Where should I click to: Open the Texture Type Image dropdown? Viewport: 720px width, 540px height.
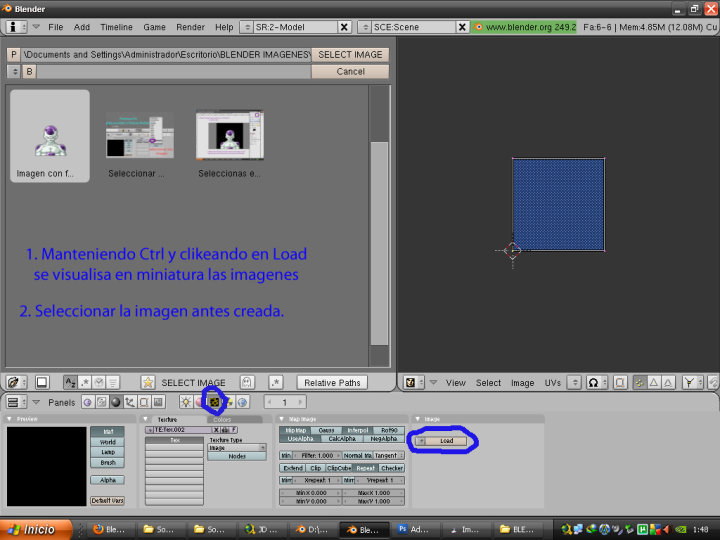tap(237, 447)
